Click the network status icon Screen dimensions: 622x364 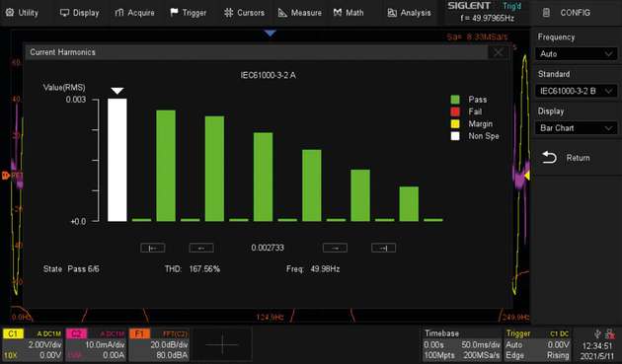[610, 333]
